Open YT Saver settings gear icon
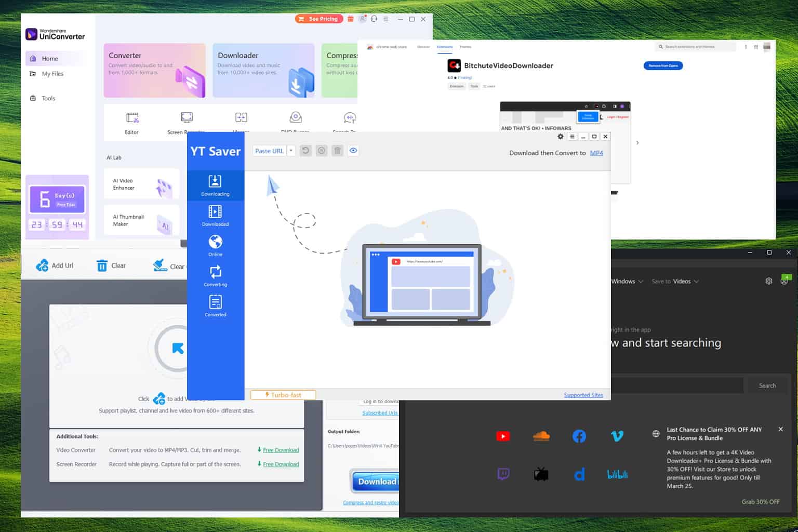 [560, 136]
